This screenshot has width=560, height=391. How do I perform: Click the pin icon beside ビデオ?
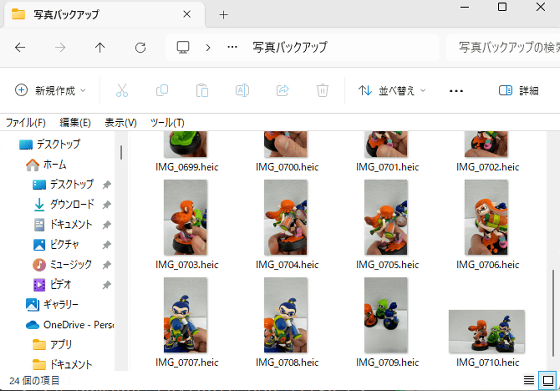coord(106,285)
